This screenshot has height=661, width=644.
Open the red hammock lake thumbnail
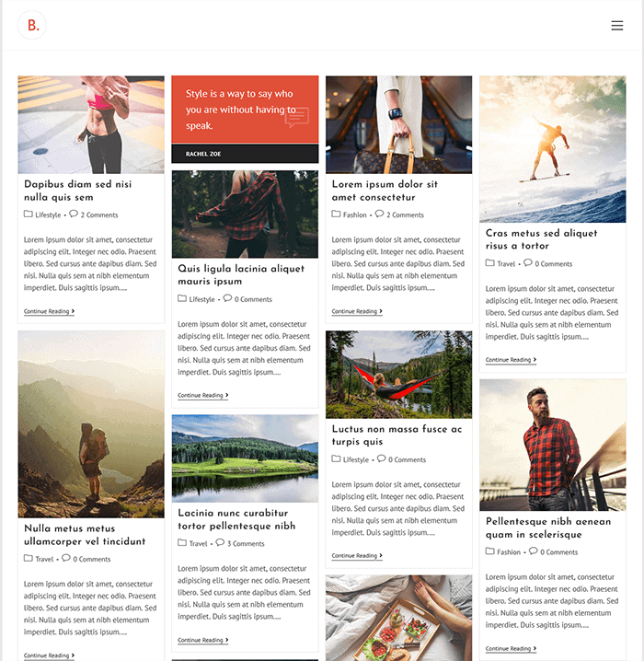pos(398,375)
